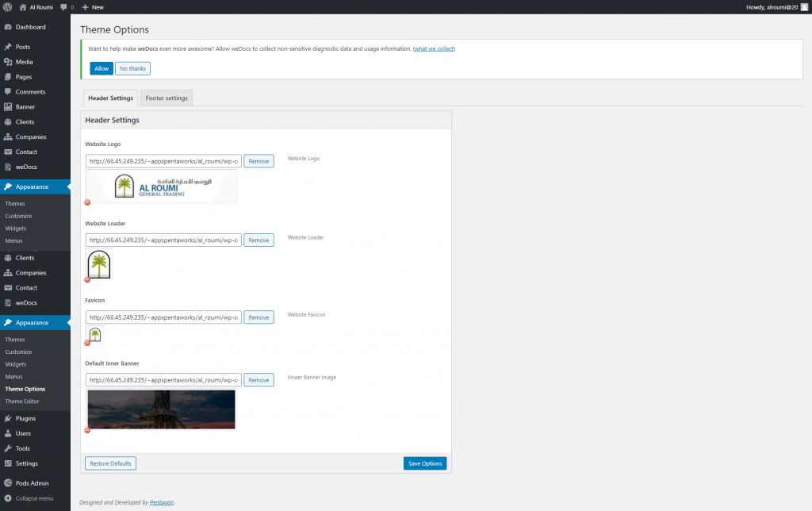Click the Website Loader palm thumbnail

[x=99, y=264]
